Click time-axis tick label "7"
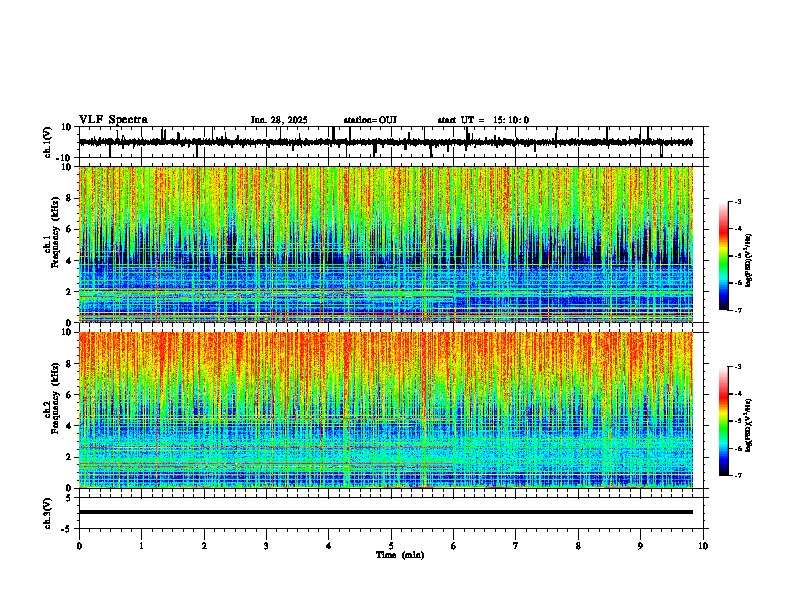The image size is (792, 612). 516,546
